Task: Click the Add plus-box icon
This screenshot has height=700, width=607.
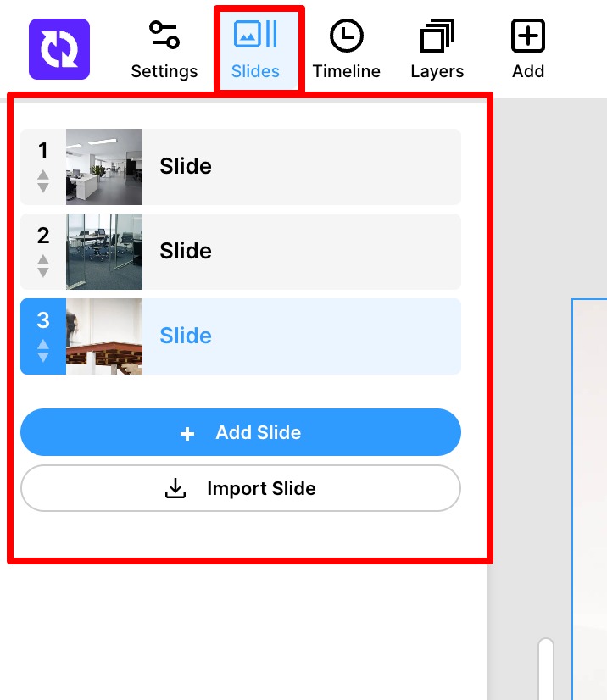Action: [528, 36]
